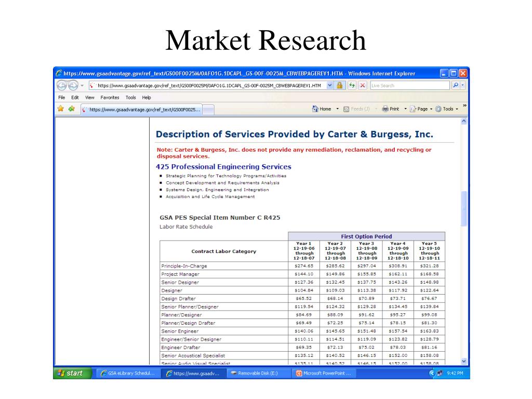Click the Design Drafter row label
The height and width of the screenshot is (399, 532).
point(179,299)
